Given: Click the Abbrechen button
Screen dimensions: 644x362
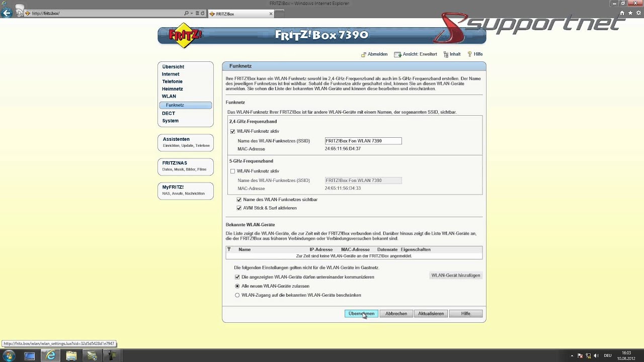Looking at the screenshot, I should pos(396,314).
